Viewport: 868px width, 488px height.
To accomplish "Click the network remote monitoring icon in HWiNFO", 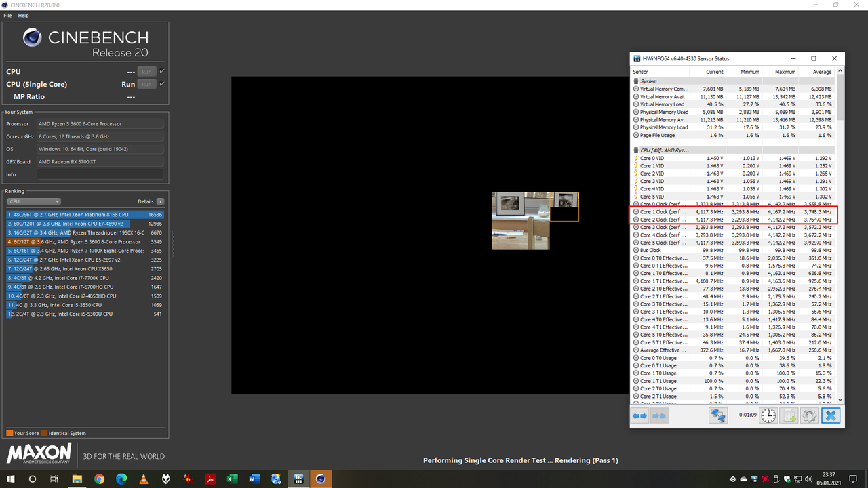I will (x=718, y=415).
